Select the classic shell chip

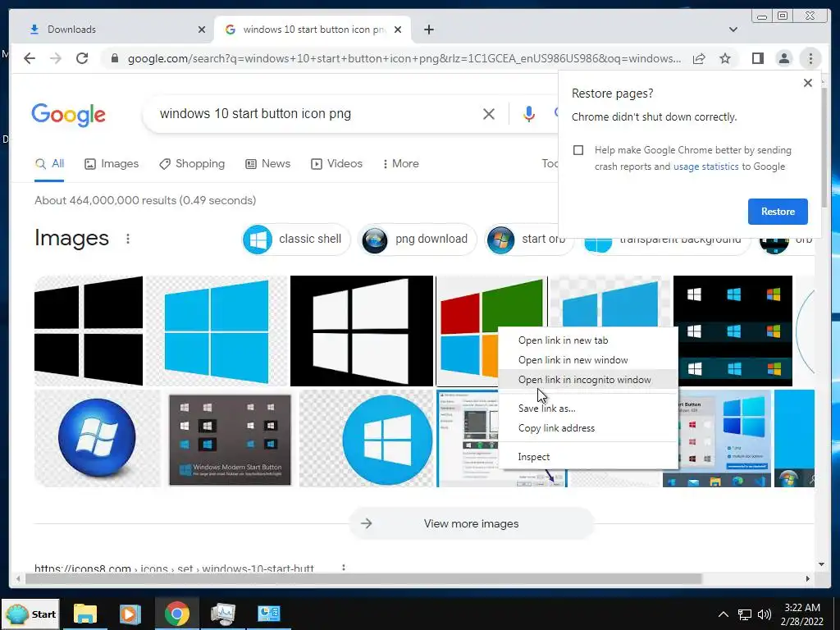point(295,239)
